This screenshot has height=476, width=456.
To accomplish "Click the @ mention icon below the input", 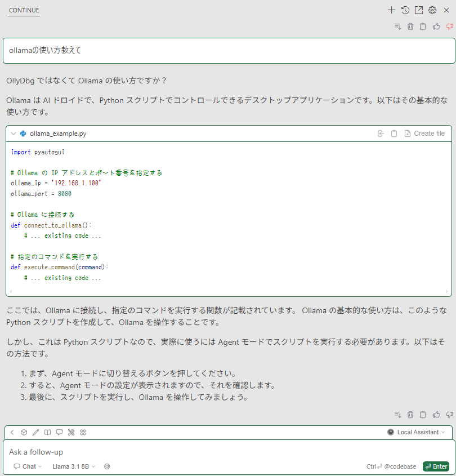I will (106, 466).
